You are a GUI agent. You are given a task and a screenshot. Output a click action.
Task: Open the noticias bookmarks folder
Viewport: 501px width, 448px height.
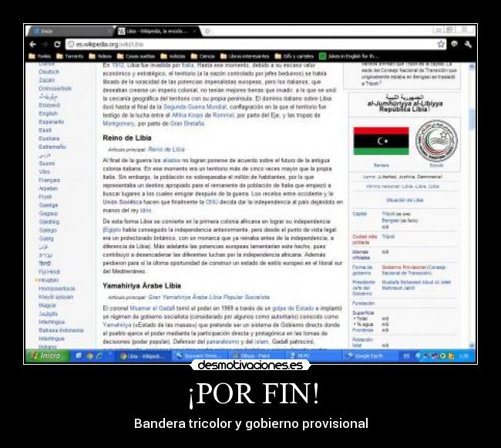click(173, 56)
